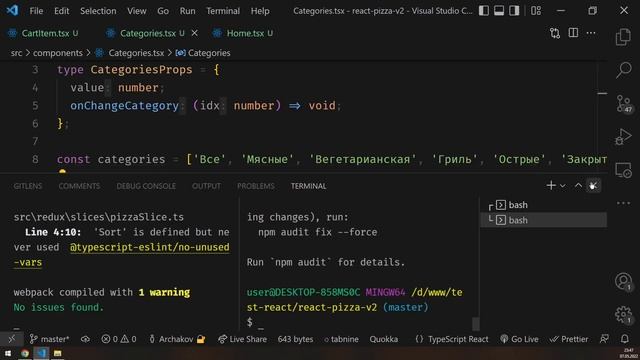Open the remote window status bar button
This screenshot has width=640, height=360.
[x=11, y=339]
